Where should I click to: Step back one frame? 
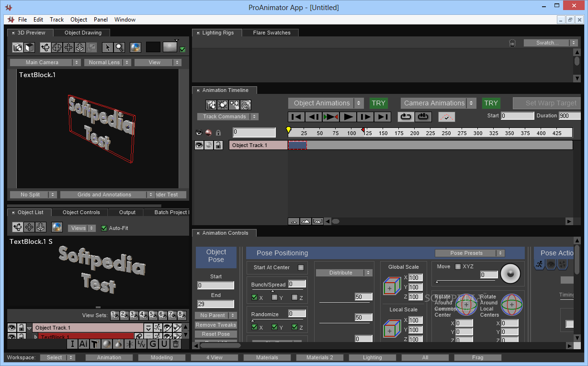click(314, 116)
